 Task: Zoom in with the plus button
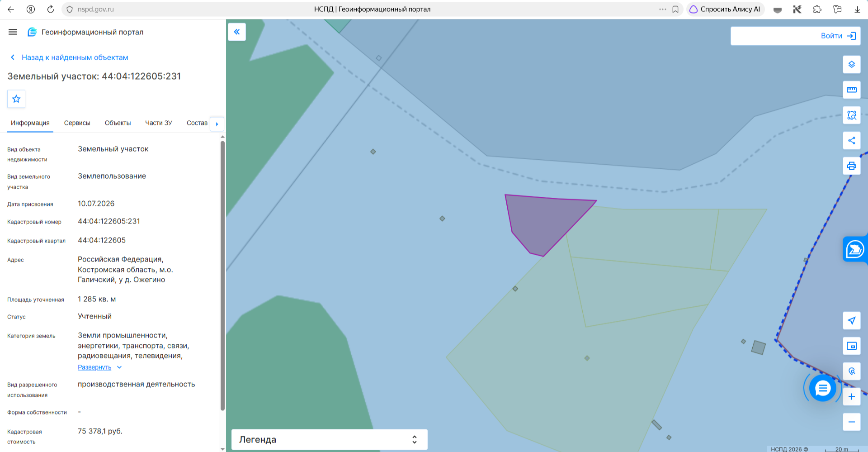click(851, 397)
